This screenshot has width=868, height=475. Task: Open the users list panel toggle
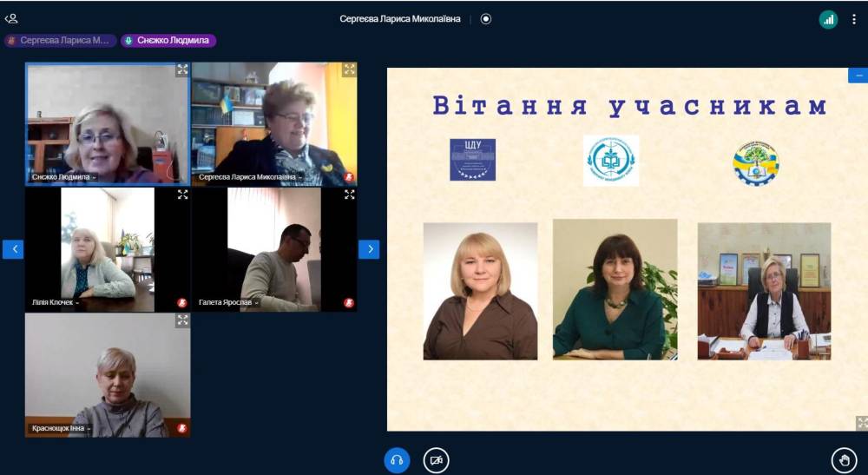click(11, 18)
